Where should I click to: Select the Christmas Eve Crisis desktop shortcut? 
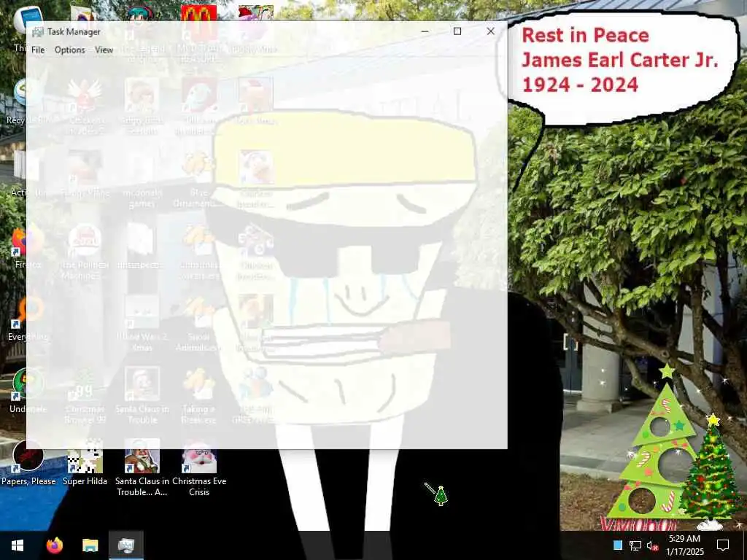(199, 468)
